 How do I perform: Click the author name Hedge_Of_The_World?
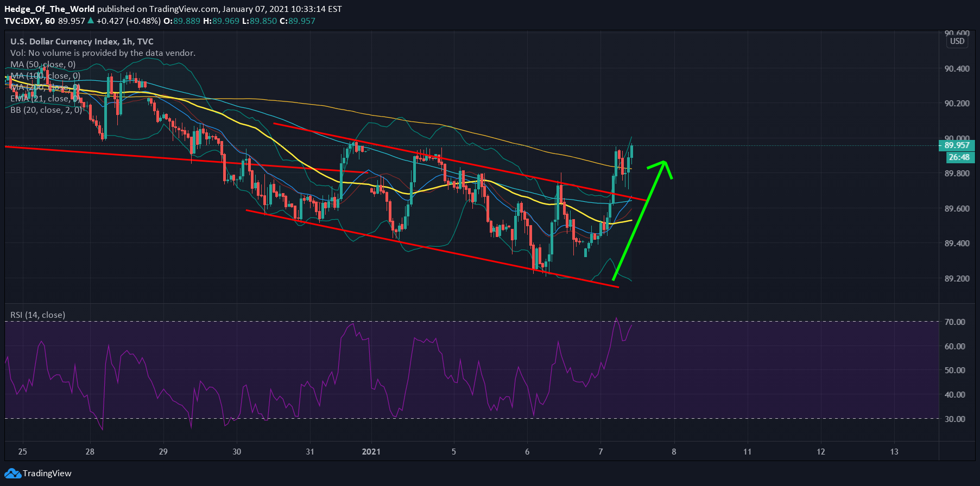click(49, 9)
